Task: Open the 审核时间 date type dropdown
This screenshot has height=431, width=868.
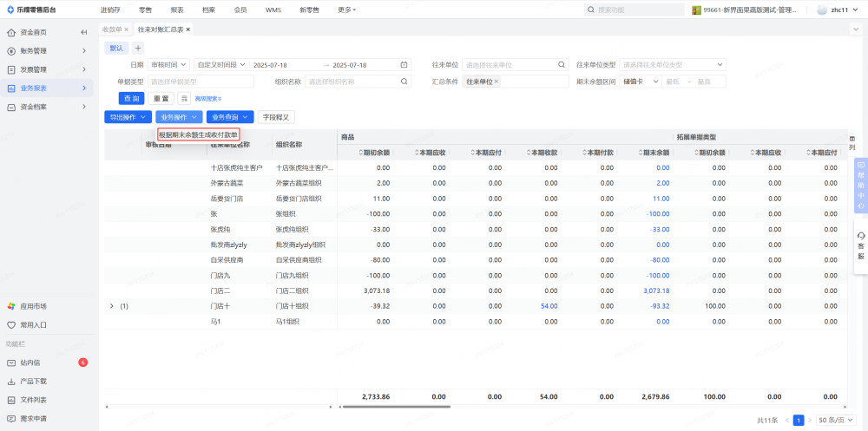Action: click(x=168, y=65)
